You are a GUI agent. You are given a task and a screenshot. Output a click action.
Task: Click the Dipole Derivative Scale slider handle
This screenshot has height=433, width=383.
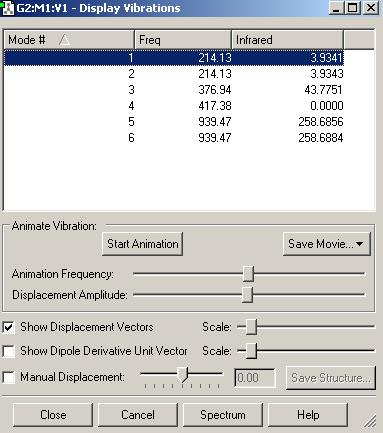coord(251,351)
